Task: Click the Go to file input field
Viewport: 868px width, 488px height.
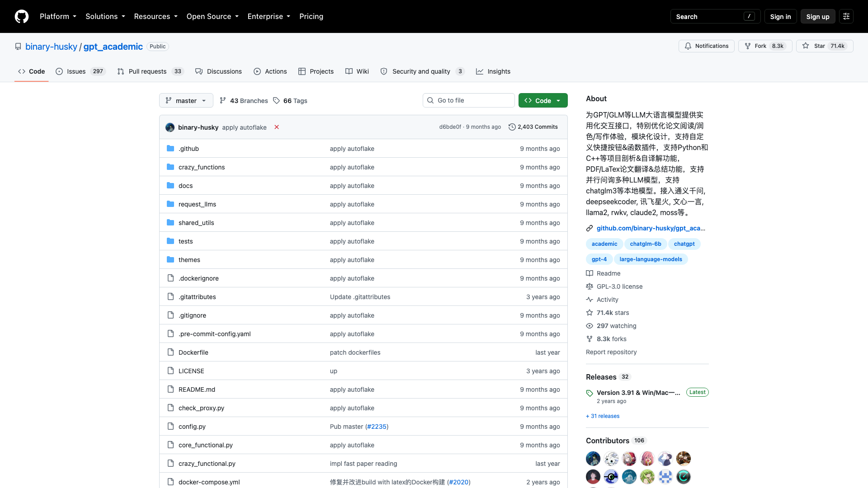Action: tap(468, 100)
